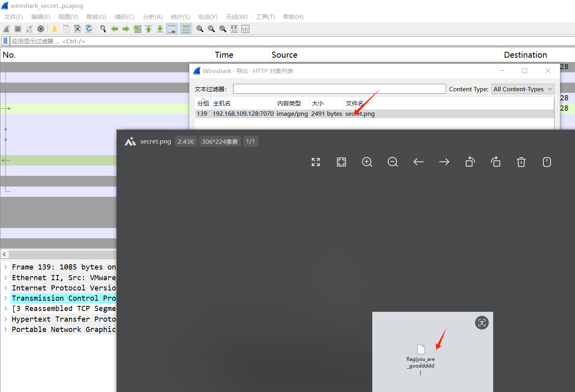The width and height of the screenshot is (575, 392).
Task: Toggle auto-scroll to last packet
Action: (172, 29)
